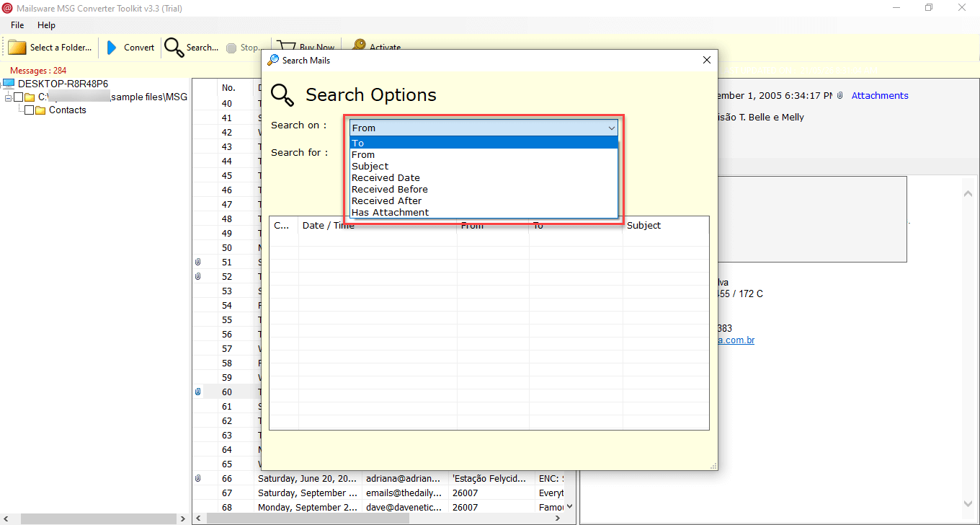Image resolution: width=980 pixels, height=525 pixels.
Task: Choose 'From' option in the dropdown list
Action: [484, 154]
